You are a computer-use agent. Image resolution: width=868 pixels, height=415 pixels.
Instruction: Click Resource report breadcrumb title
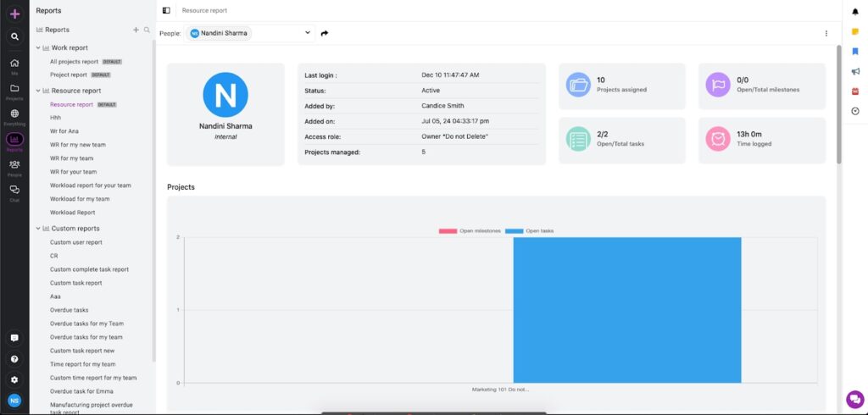click(204, 10)
